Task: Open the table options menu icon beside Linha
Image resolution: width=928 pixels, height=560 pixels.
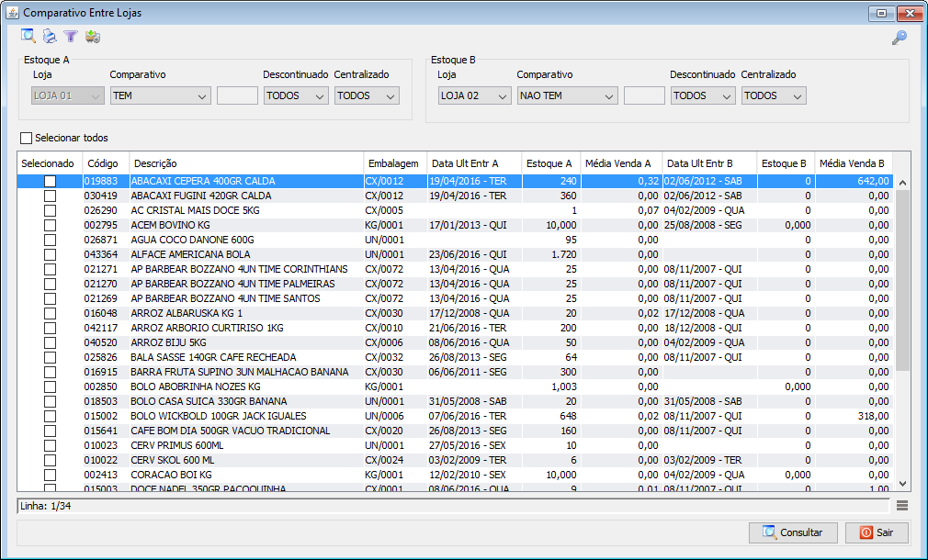Action: (x=902, y=506)
